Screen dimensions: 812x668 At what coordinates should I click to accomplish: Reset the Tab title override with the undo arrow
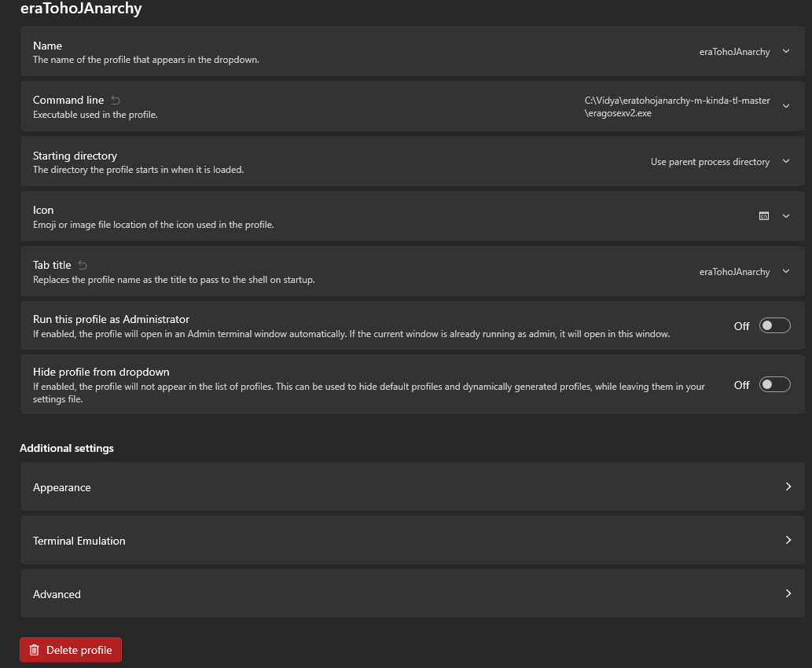click(x=83, y=265)
